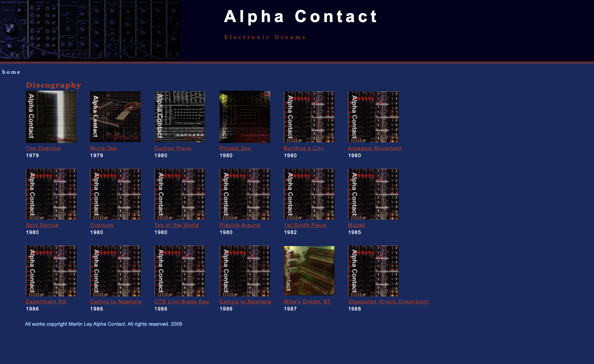Screen dimensions: 594x364
Task: Open The Opening album cover thumbnail
Action: point(51,117)
